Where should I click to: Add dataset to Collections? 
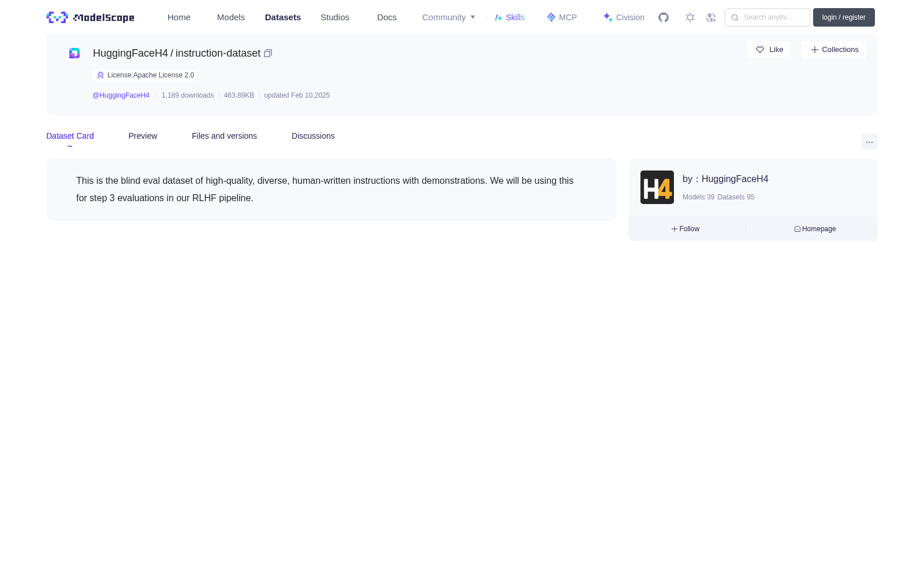click(834, 50)
